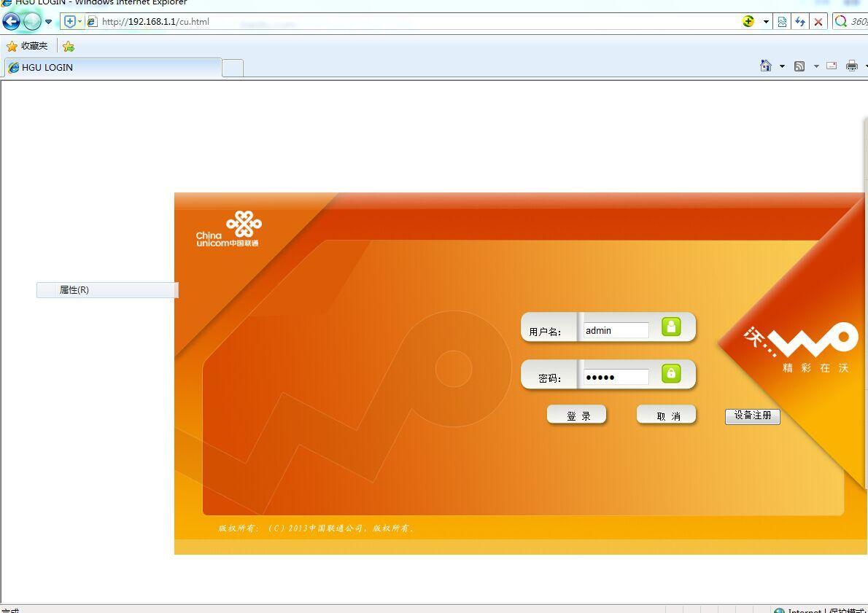The height and width of the screenshot is (613, 868).
Task: Open a new blank tab
Action: tap(233, 68)
